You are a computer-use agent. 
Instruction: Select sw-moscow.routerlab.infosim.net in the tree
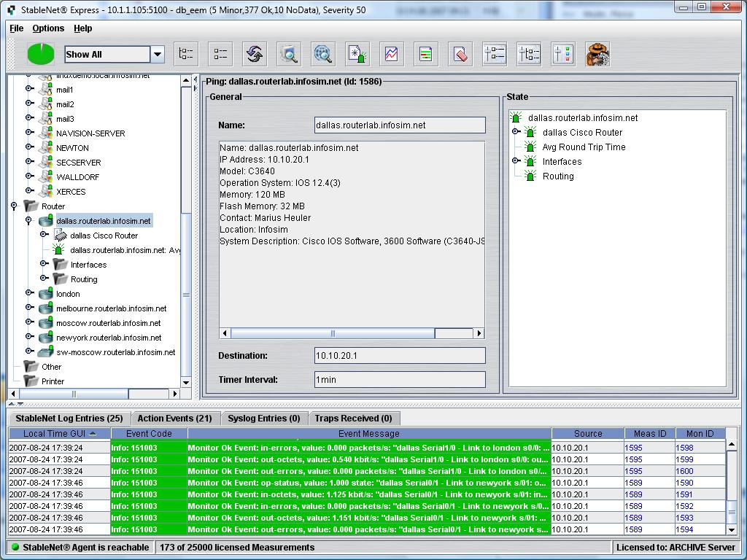pyautogui.click(x=116, y=352)
